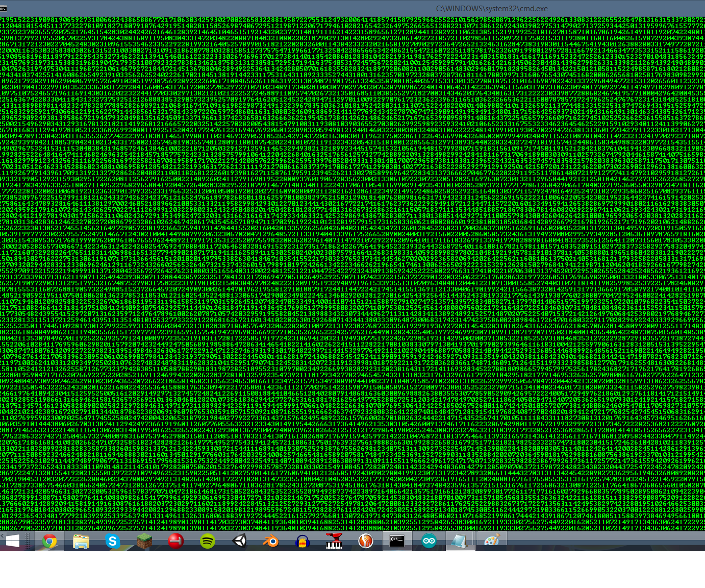Image resolution: width=705 pixels, height=588 pixels.
Task: Click the cmd.exe title bar
Action: coord(491,8)
